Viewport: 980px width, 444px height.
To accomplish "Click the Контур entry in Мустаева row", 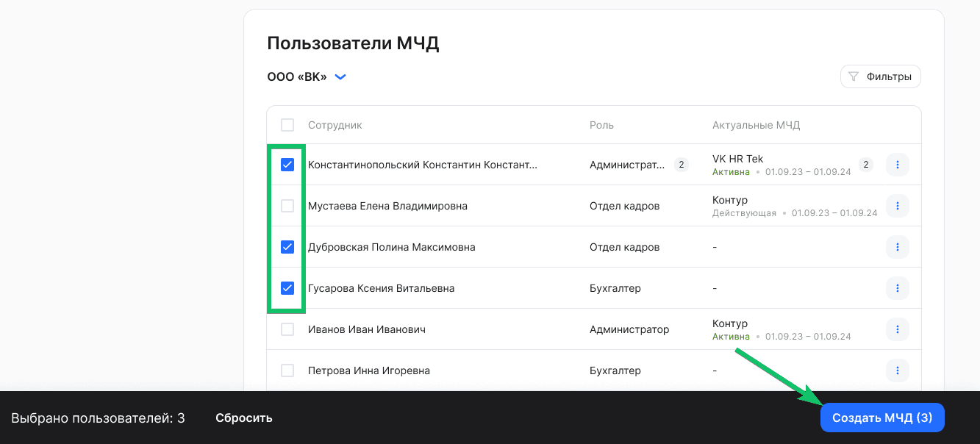I will click(x=730, y=200).
